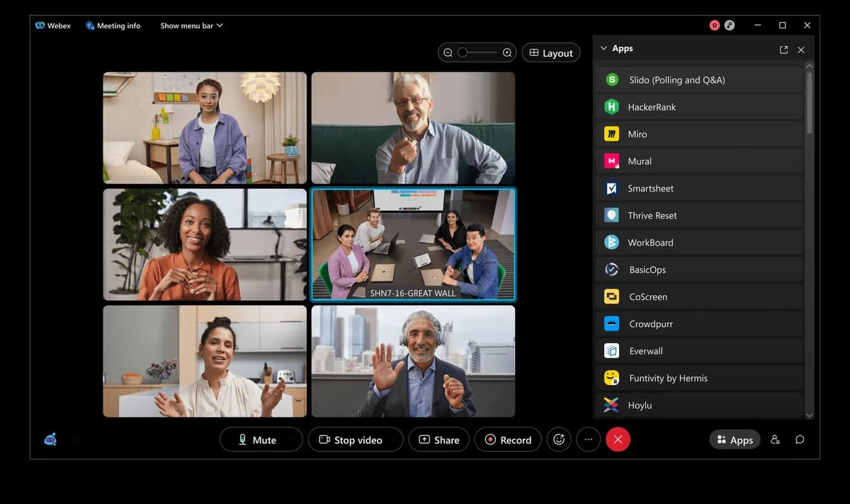Collapse the Apps panel chevron
This screenshot has width=850, height=504.
click(603, 49)
